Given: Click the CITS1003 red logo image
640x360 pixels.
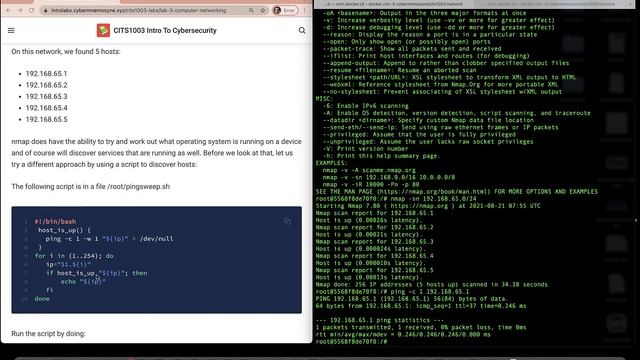Looking at the screenshot, I should [x=103, y=30].
